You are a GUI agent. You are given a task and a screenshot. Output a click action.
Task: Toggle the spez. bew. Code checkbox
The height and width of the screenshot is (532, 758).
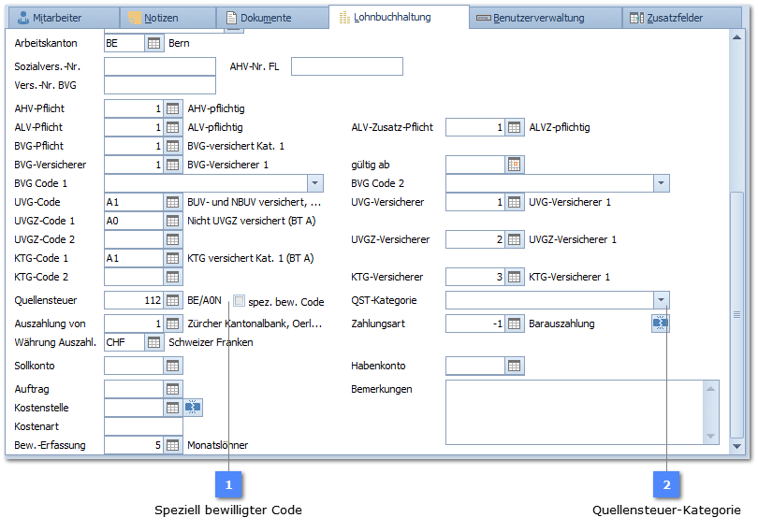pos(240,301)
